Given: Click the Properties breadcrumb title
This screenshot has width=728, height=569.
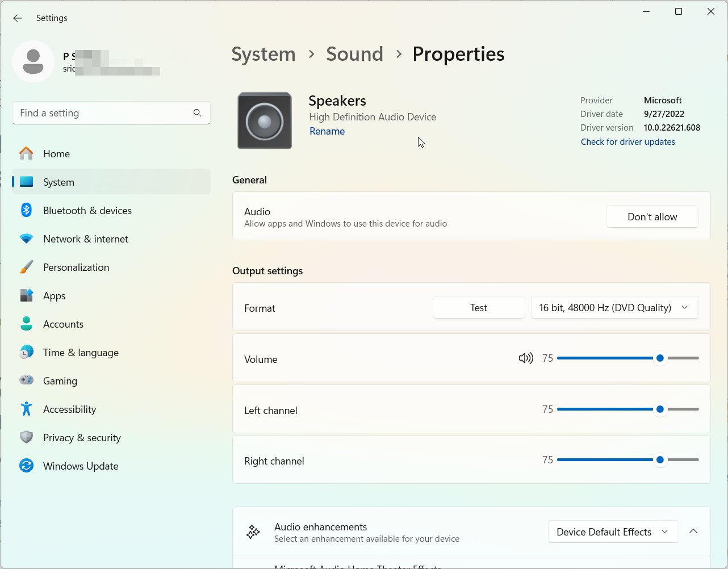Looking at the screenshot, I should coord(458,54).
